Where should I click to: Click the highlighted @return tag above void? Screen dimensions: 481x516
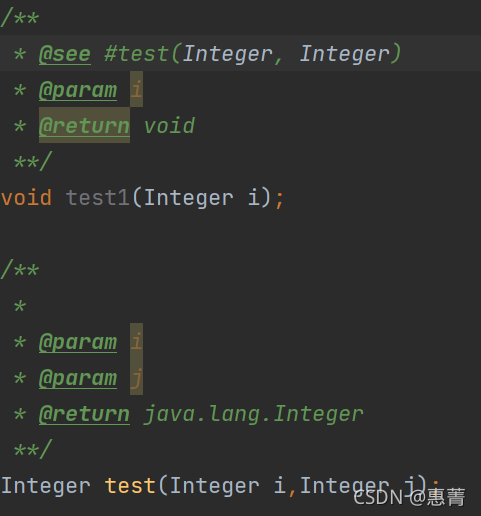click(84, 125)
